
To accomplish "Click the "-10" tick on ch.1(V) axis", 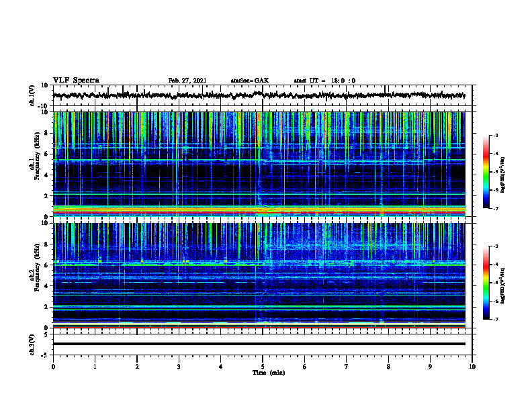I will (44, 106).
